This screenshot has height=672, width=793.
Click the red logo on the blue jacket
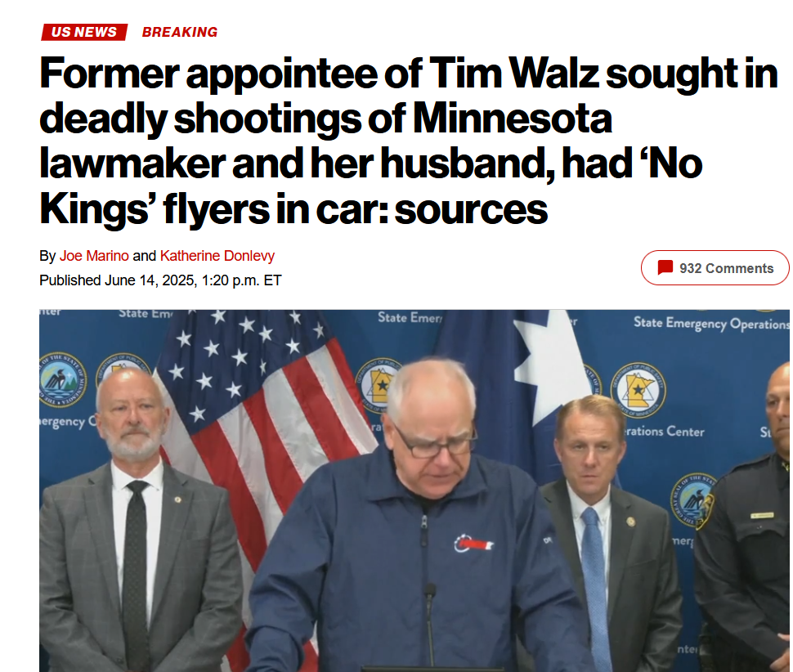pyautogui.click(x=473, y=544)
